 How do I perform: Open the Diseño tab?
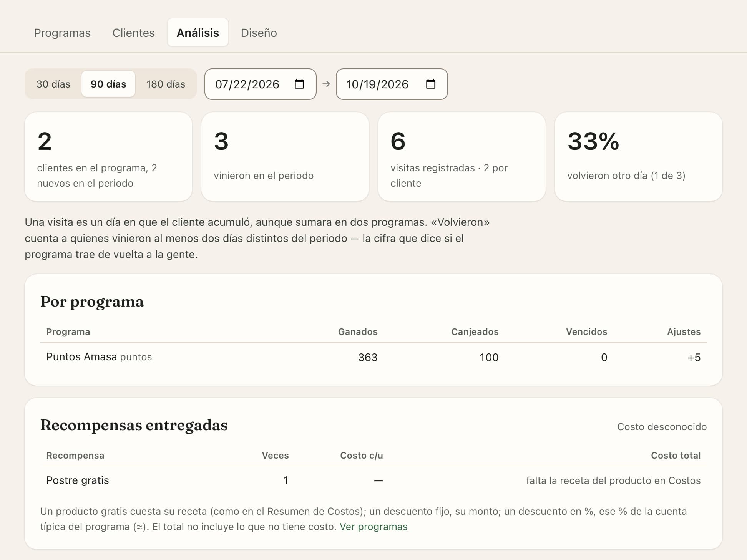pyautogui.click(x=259, y=33)
